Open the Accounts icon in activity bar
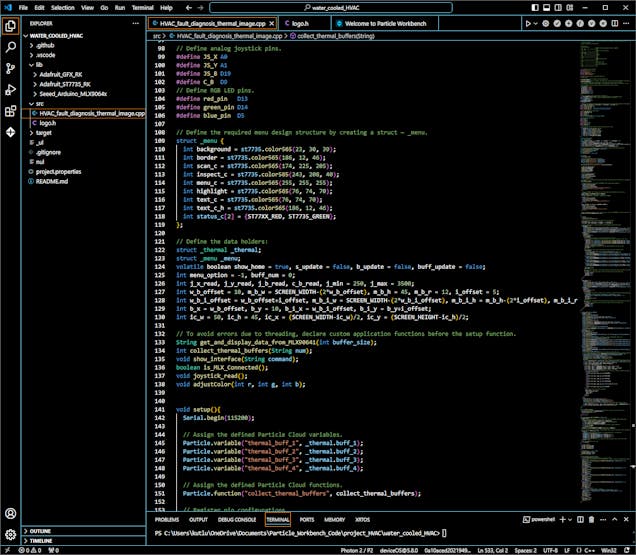Viewport: 636px width, 555px height. click(10, 512)
